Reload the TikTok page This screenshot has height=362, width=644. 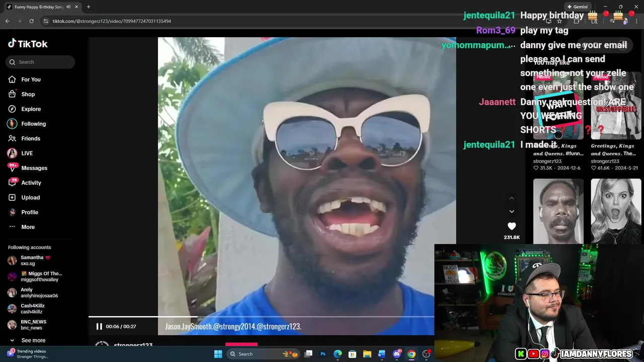pos(31,21)
